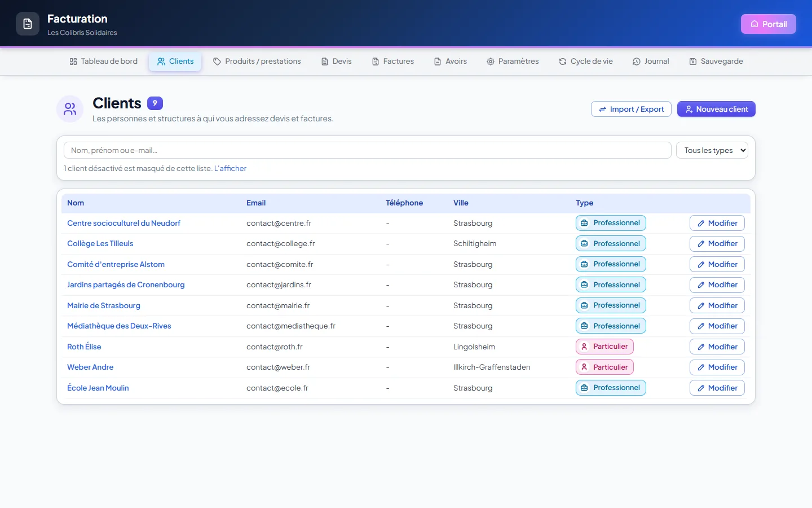
Task: Click the Facturation document logo icon
Action: pos(28,24)
